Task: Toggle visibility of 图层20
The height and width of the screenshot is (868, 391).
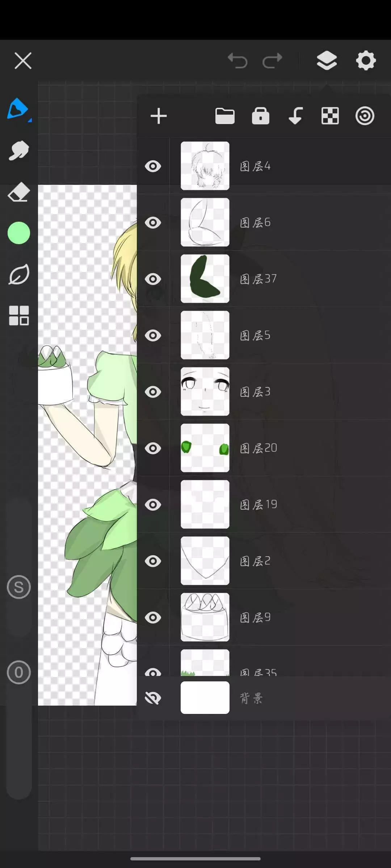Action: (153, 448)
